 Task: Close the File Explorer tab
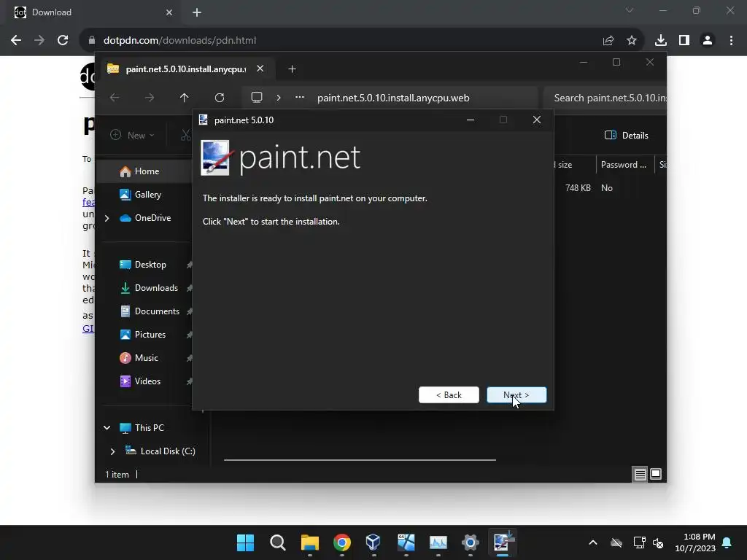point(260,69)
